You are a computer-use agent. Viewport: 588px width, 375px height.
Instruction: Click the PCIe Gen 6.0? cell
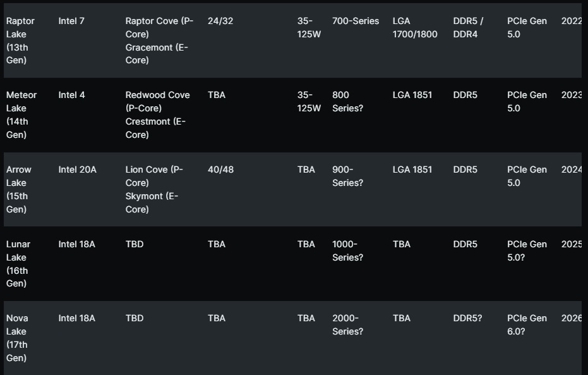click(x=527, y=324)
